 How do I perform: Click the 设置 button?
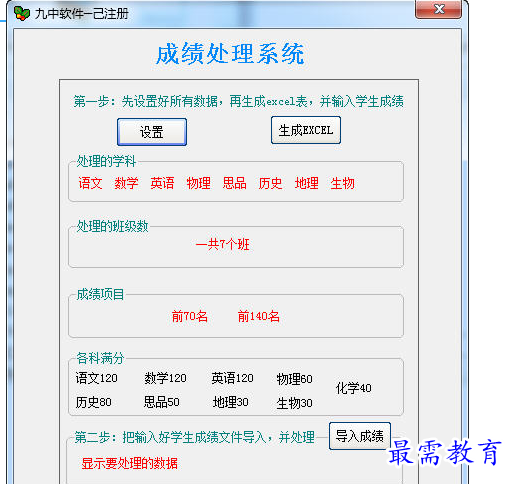pyautogui.click(x=152, y=132)
